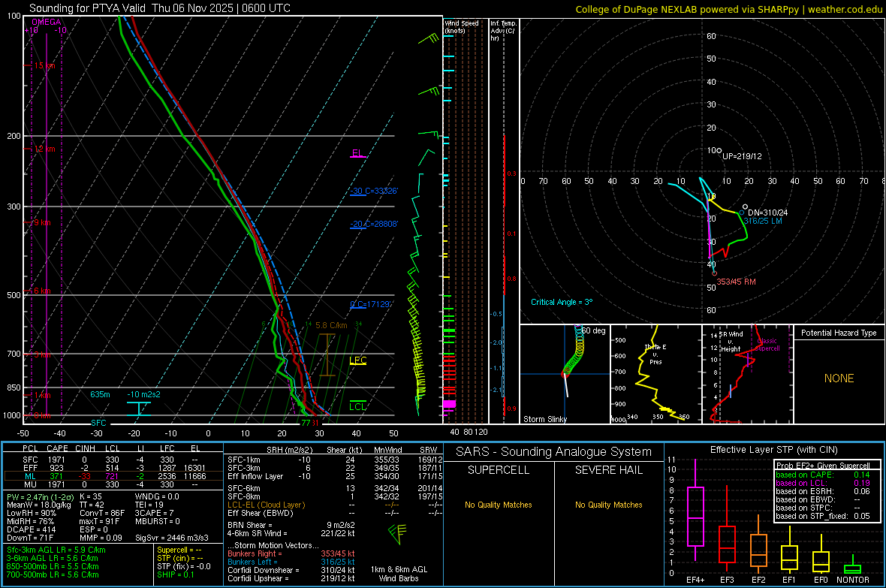Viewport: 886px width, 588px height.
Task: Click the Bunkers Right storm motion row
Action: point(291,553)
